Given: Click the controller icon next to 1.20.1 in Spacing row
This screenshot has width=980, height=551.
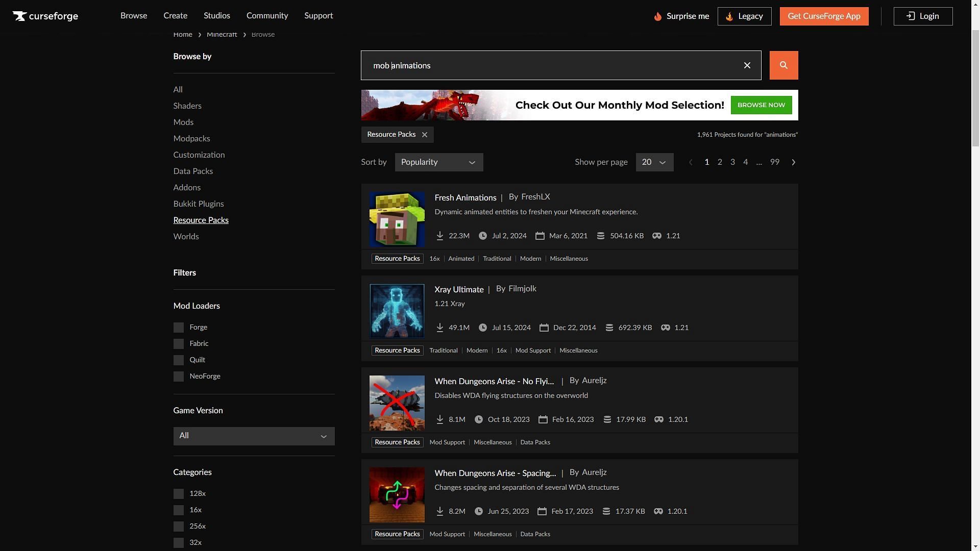Looking at the screenshot, I should (x=658, y=511).
